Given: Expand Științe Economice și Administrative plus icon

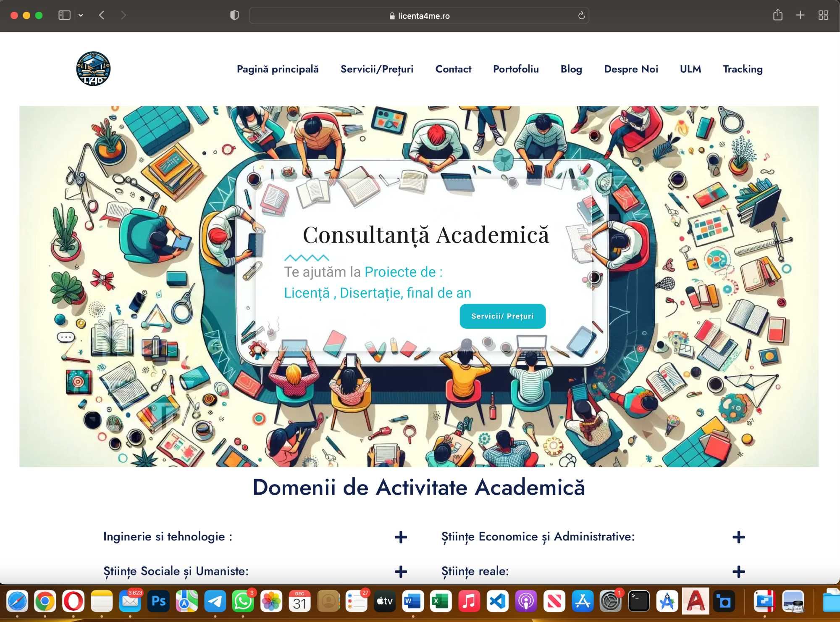Looking at the screenshot, I should [738, 537].
